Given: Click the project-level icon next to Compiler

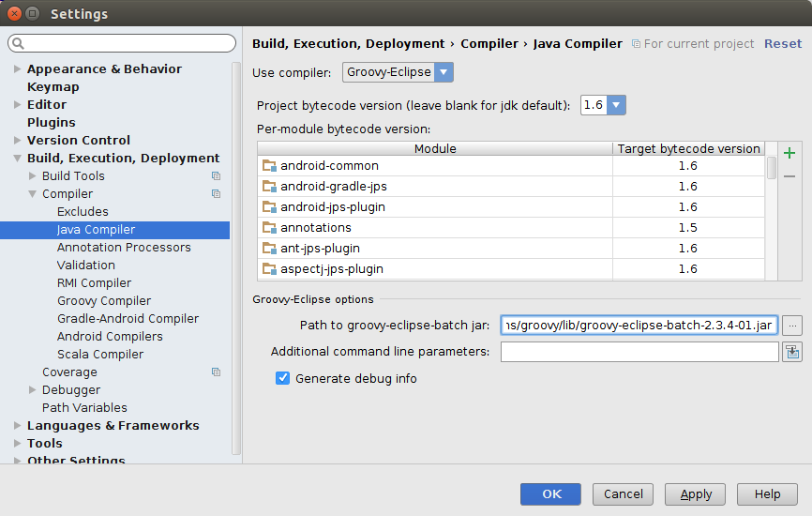Looking at the screenshot, I should pyautogui.click(x=216, y=194).
